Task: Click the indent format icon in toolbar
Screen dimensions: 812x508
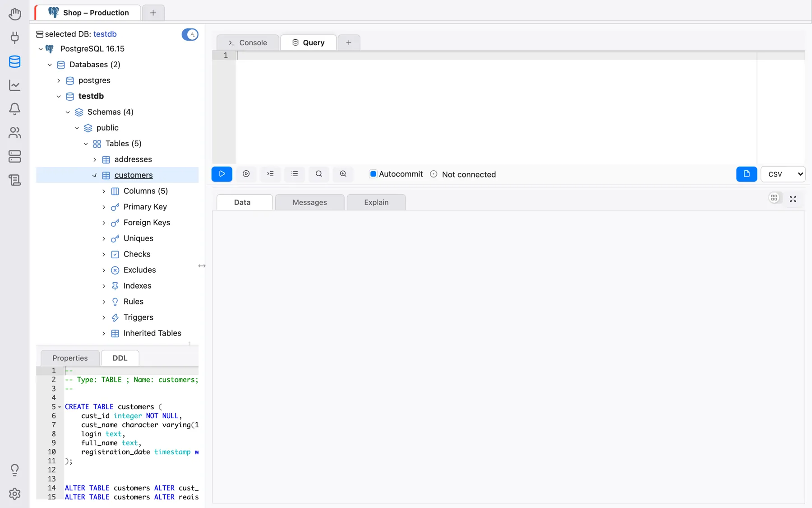Action: point(270,174)
